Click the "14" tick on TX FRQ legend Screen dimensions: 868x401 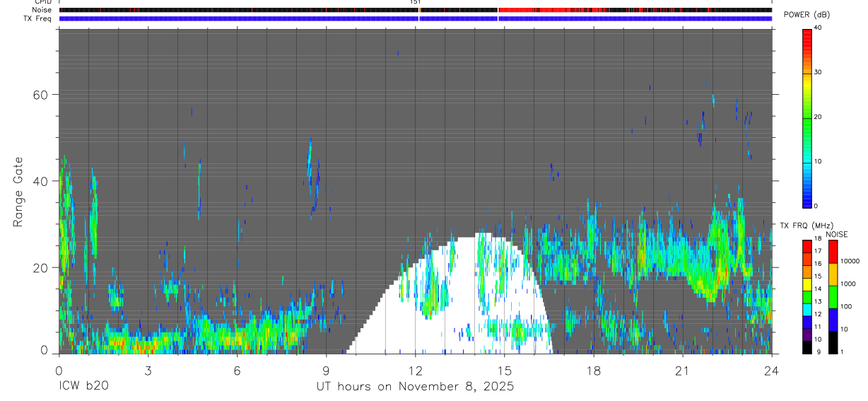click(x=818, y=289)
